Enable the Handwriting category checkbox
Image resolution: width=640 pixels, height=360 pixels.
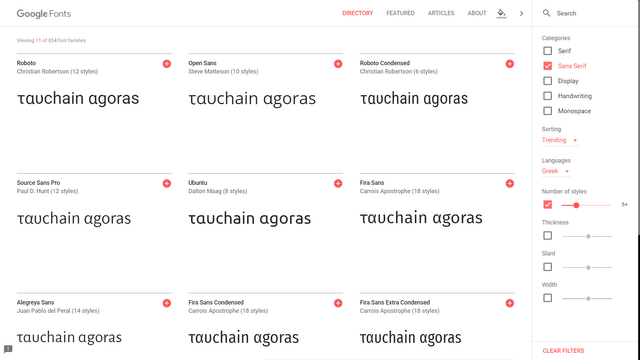pyautogui.click(x=547, y=96)
